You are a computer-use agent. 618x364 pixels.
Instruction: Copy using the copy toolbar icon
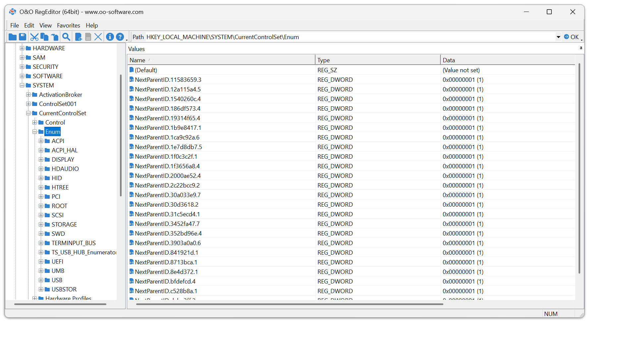click(x=44, y=37)
